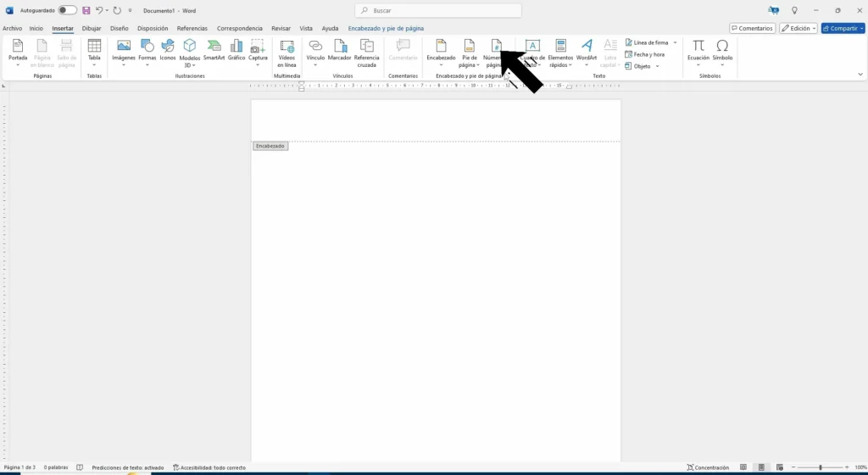Click the Modelos 3D cube icon
868x475 pixels.
pyautogui.click(x=190, y=46)
